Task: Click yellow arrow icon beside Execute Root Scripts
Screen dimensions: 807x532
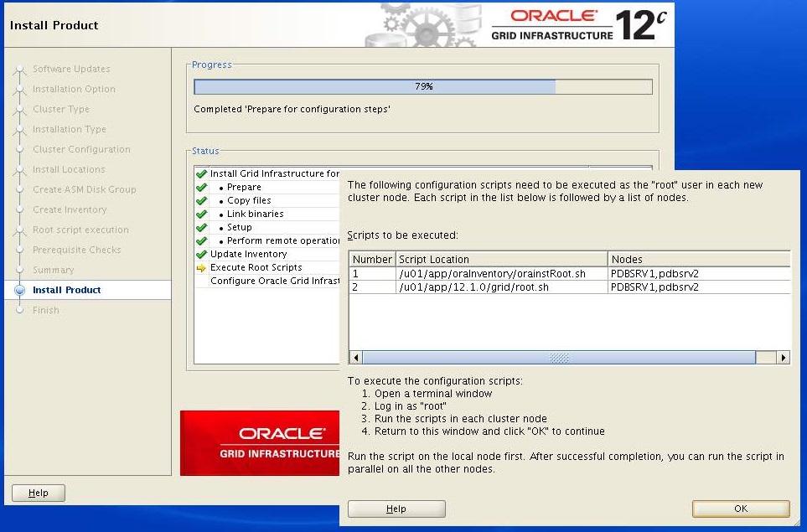Action: tap(201, 267)
